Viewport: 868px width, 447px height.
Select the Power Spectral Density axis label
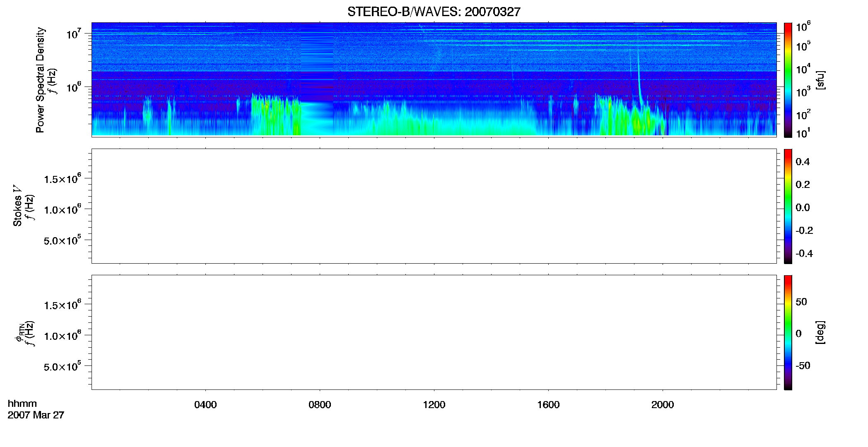tap(40, 80)
